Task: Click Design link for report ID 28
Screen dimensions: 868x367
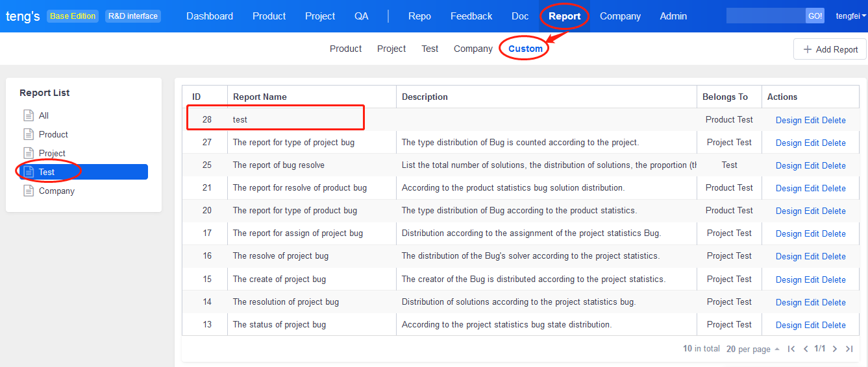Action: click(x=788, y=120)
